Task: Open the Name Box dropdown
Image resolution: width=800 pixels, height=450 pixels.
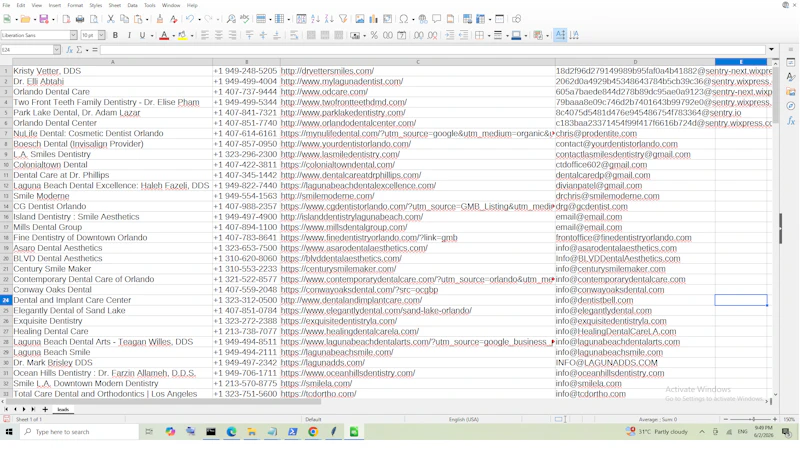Action: click(x=57, y=50)
